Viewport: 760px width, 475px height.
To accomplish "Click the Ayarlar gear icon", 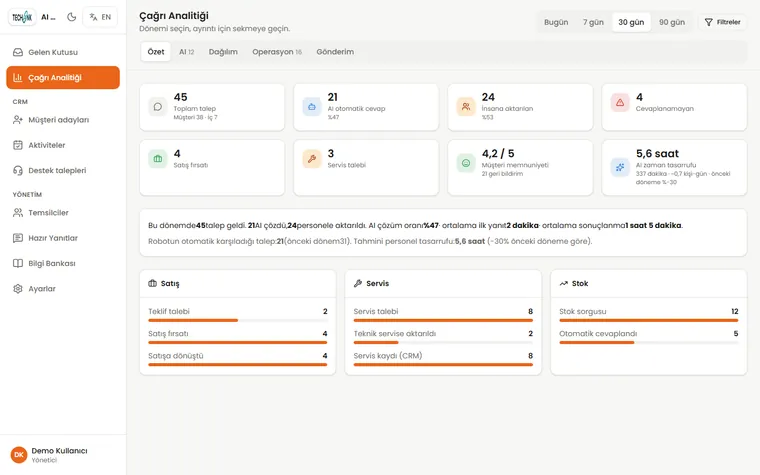I will pos(18,289).
